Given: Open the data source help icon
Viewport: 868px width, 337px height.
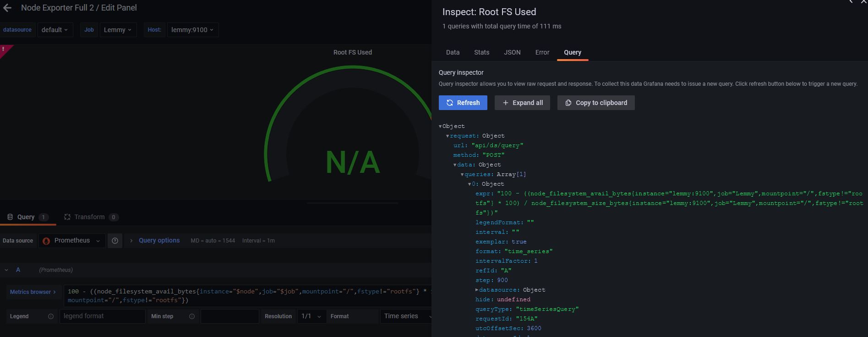Looking at the screenshot, I should [115, 241].
